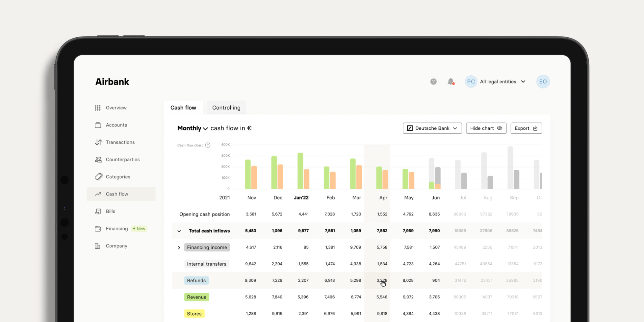This screenshot has width=644, height=322.
Task: Click Revenue value 9,072 in May
Action: coord(408,297)
